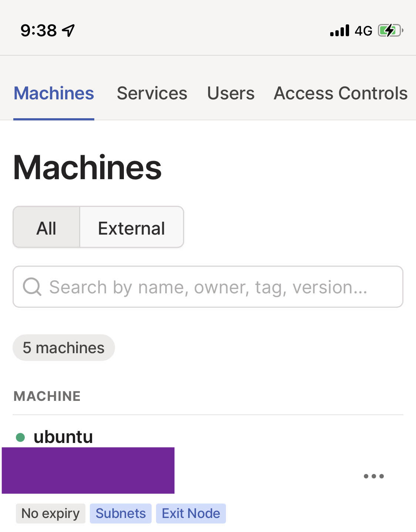Open the Users tab
Image resolution: width=416 pixels, height=532 pixels.
pyautogui.click(x=231, y=93)
